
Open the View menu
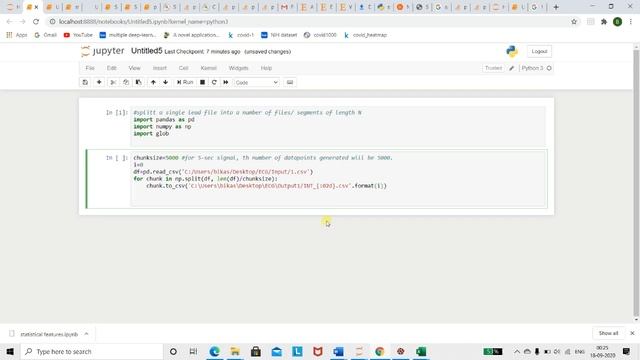[x=134, y=68]
